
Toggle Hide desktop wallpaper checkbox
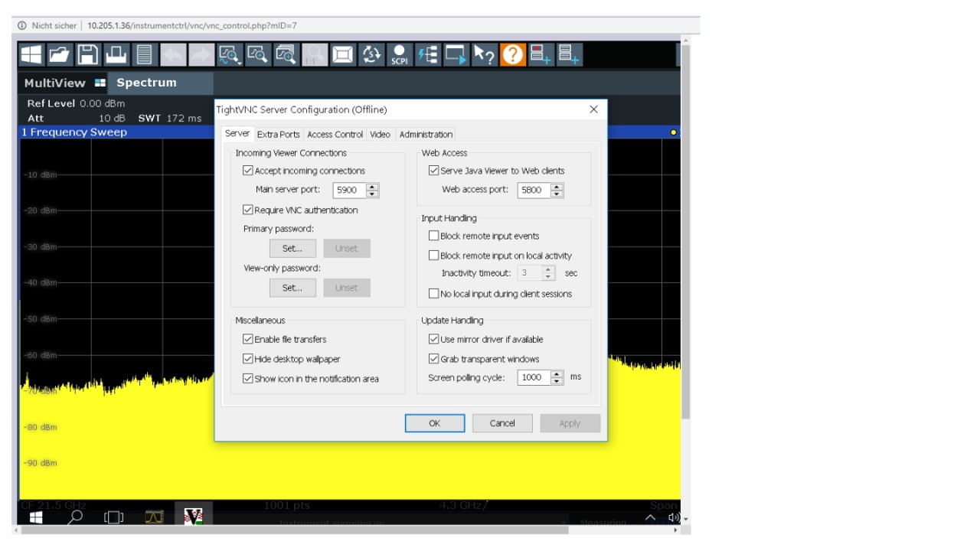tap(248, 359)
